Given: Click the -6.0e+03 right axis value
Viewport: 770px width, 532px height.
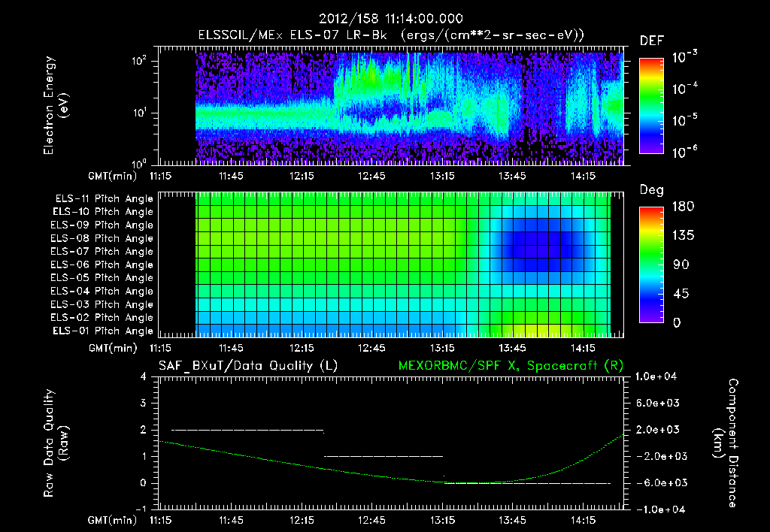Looking at the screenshot, I should 661,483.
